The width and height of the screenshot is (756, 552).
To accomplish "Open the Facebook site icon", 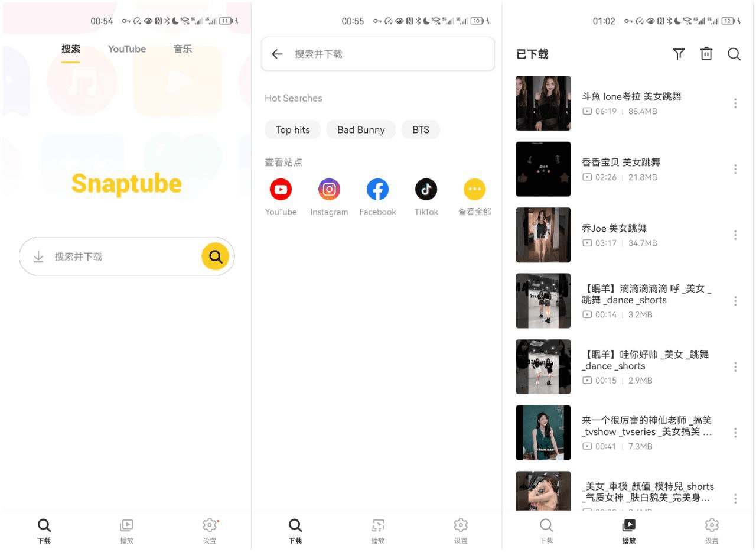I will point(377,190).
